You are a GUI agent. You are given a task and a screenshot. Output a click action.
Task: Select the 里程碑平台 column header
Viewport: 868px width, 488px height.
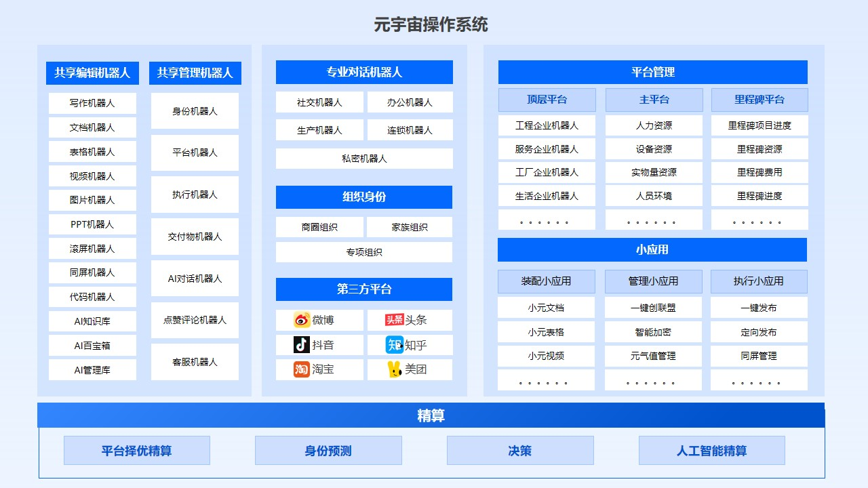click(759, 100)
